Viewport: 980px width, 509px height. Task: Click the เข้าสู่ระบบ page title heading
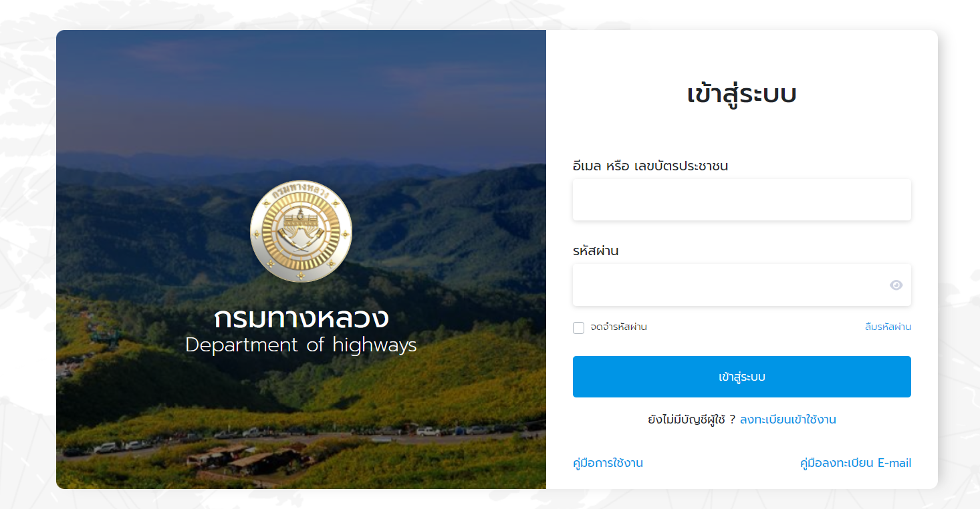click(742, 94)
